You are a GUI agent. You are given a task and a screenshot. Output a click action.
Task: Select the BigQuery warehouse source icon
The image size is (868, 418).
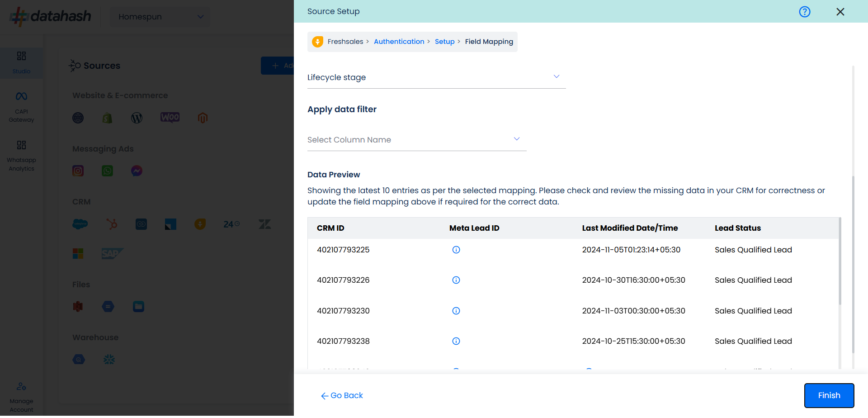79,360
